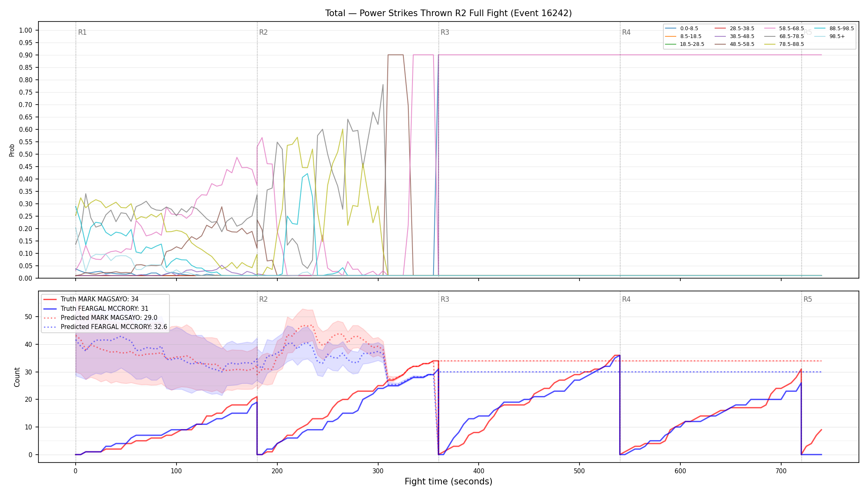Click 'Truth FEARGAL MCCRORY: 31' legend label
868x496 pixels.
105,309
